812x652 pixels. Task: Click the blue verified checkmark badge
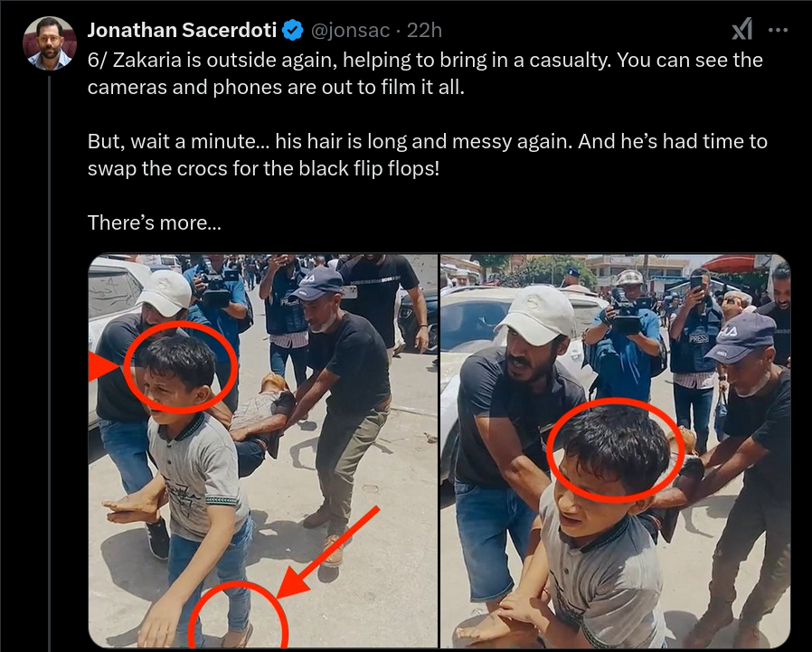(293, 30)
